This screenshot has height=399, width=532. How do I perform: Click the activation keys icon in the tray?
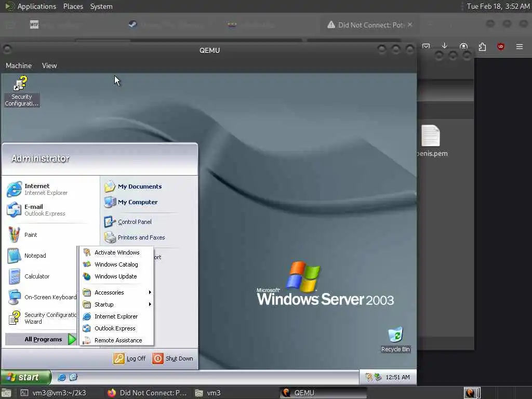point(368,377)
